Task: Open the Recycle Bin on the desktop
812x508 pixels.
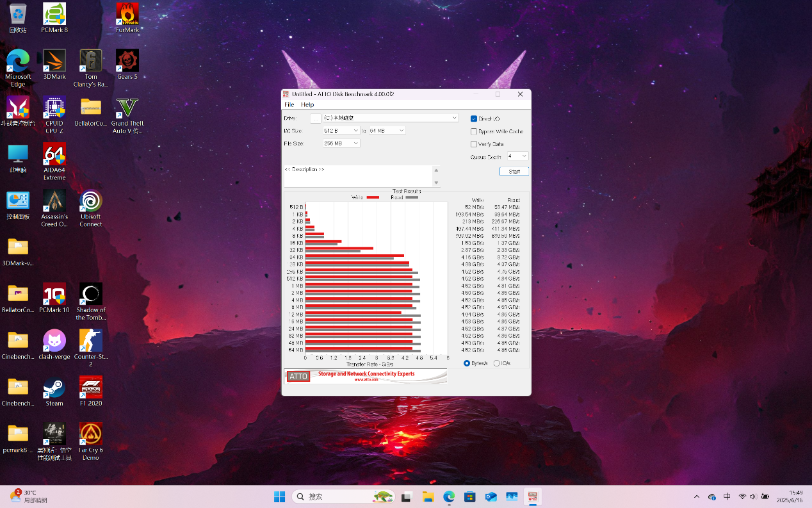Action: (18, 17)
